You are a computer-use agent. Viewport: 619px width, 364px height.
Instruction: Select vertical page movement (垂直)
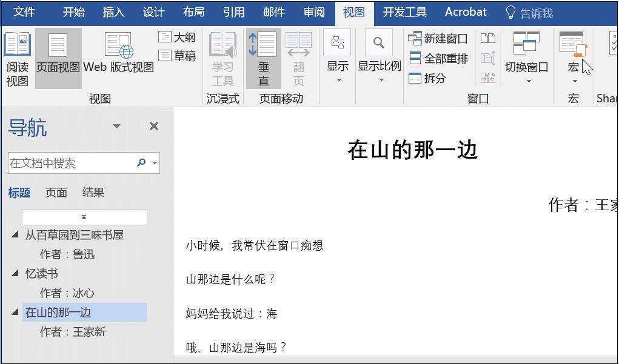(263, 59)
